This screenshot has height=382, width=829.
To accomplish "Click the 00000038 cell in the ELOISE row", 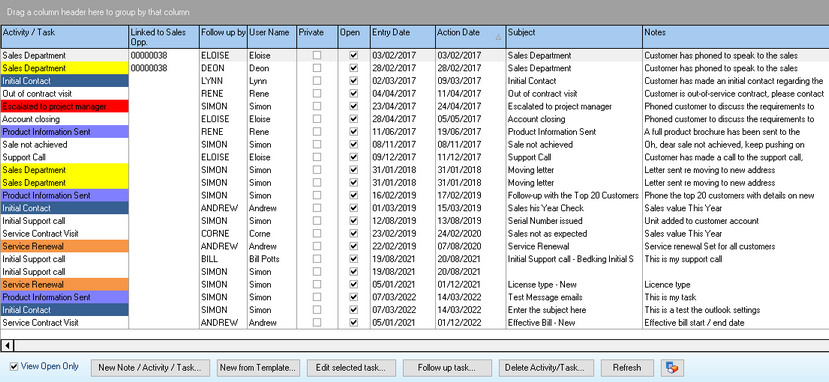I will (x=164, y=55).
